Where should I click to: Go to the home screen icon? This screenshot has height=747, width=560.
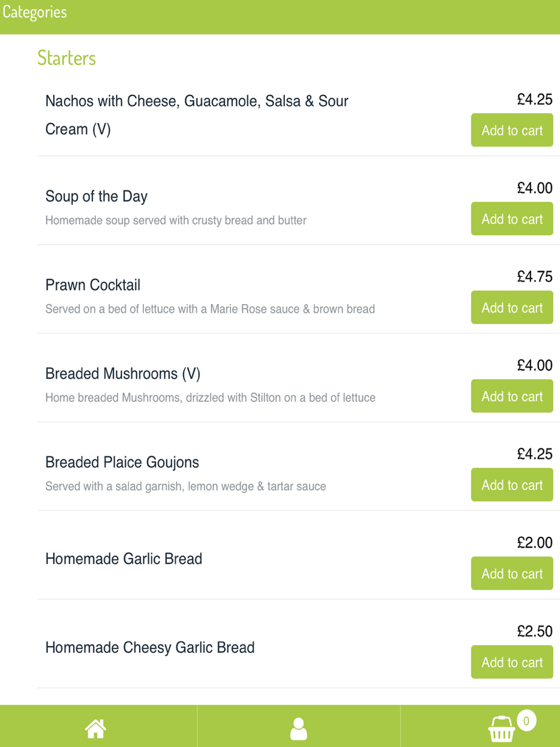tap(95, 729)
